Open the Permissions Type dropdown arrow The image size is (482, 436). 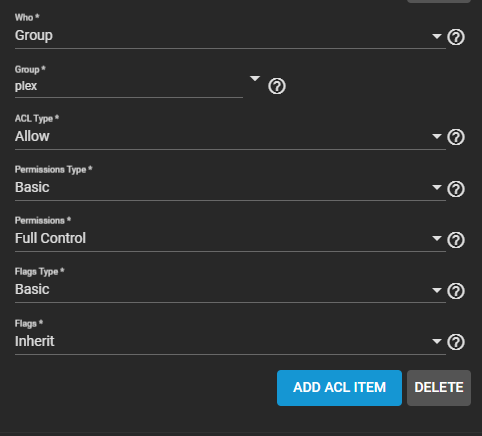point(437,187)
